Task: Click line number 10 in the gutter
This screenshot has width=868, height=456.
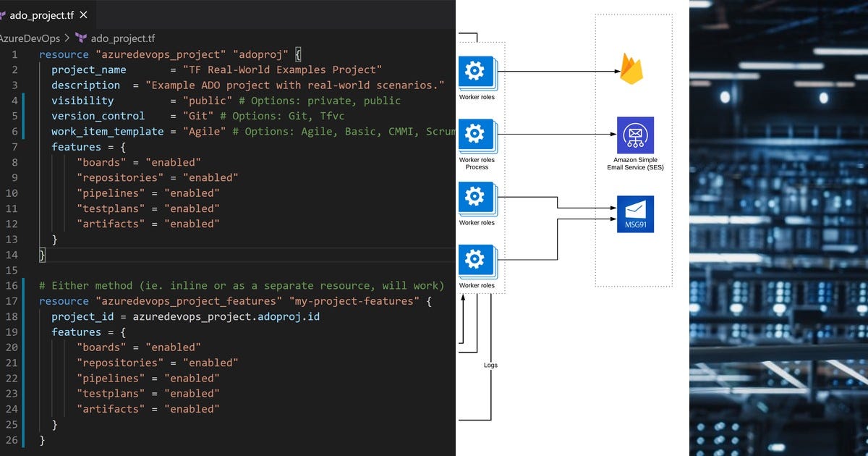Action: tap(14, 193)
